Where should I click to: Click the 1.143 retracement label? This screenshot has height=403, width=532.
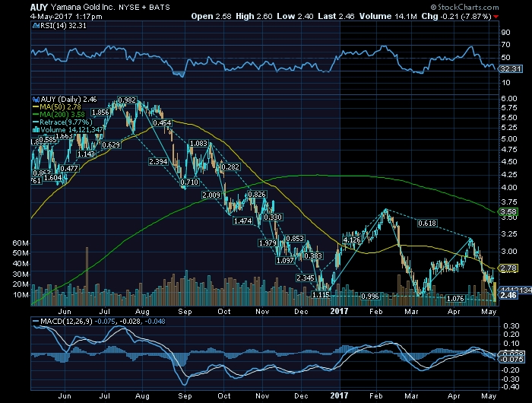tap(86, 154)
